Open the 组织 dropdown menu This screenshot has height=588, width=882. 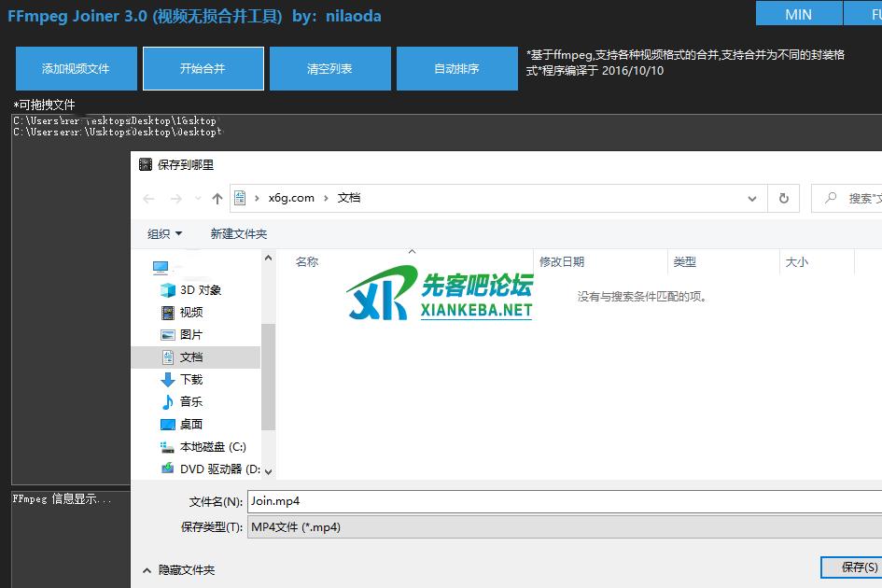tap(165, 234)
